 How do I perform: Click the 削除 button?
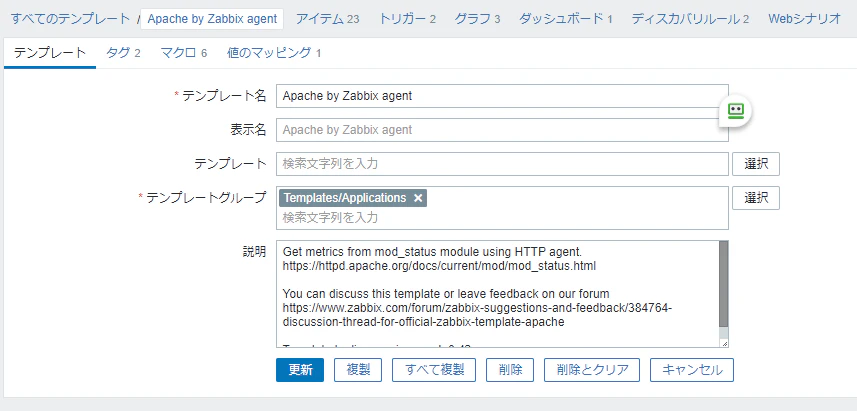click(x=510, y=370)
